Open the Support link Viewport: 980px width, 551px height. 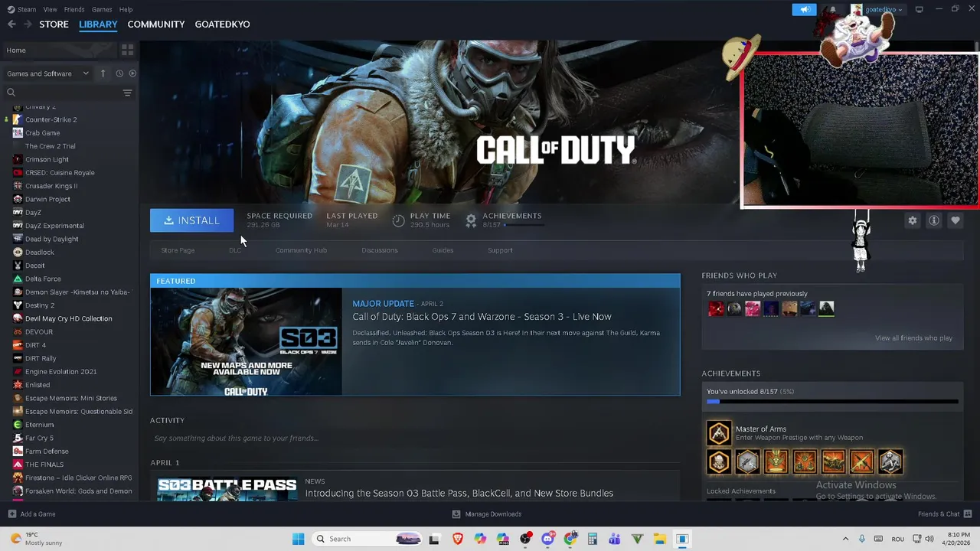500,250
